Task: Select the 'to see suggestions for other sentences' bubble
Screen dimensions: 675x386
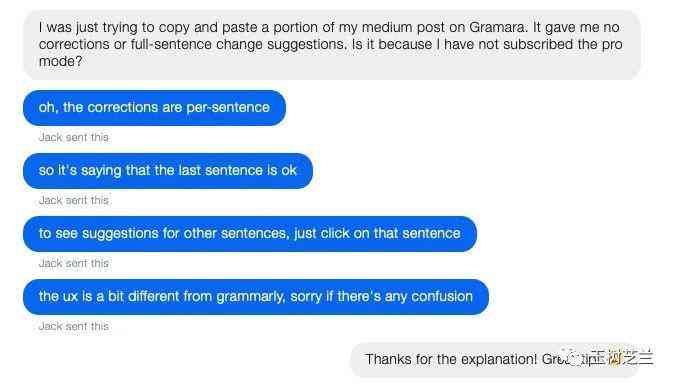Action: click(250, 234)
